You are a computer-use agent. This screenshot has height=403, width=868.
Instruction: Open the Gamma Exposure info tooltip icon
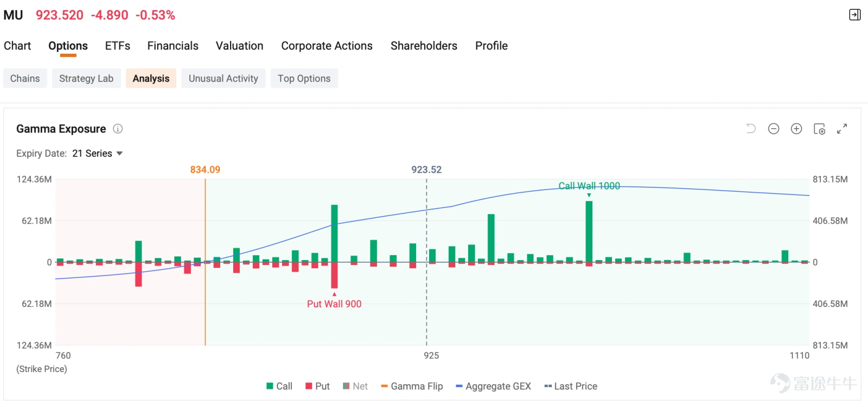(118, 129)
